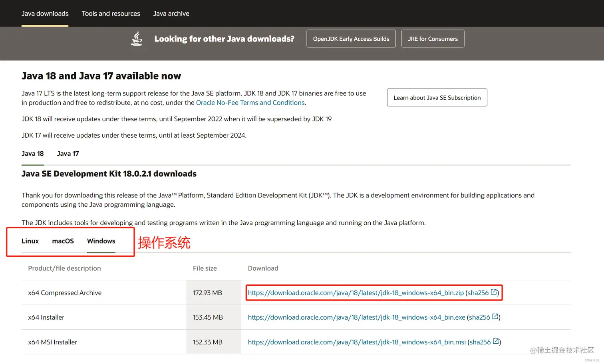Screen dimensions: 604x364
Task: Open the Tools and resources tab
Action: (111, 14)
